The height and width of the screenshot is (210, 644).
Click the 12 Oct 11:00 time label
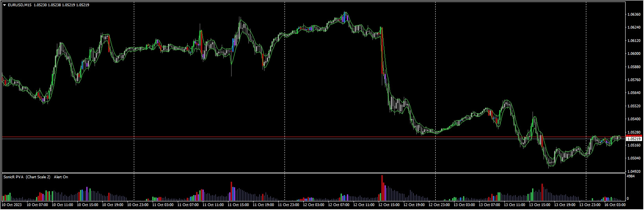tap(365, 205)
